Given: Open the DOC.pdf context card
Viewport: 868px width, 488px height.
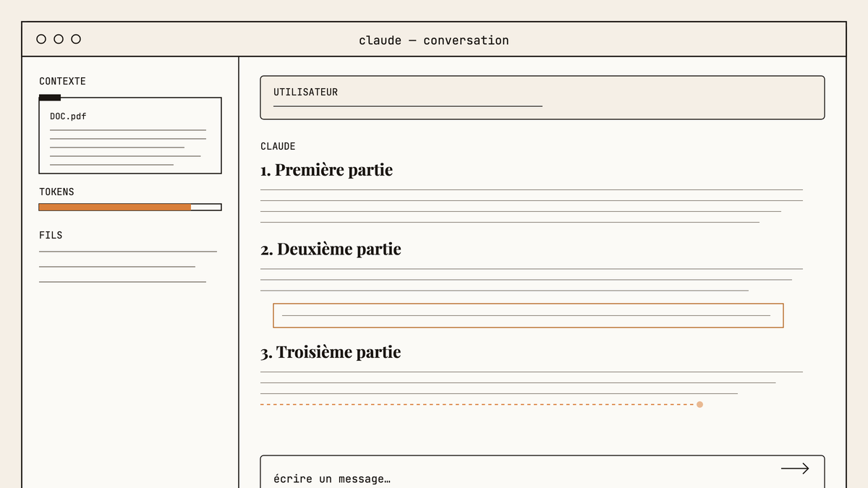Looking at the screenshot, I should coord(130,135).
